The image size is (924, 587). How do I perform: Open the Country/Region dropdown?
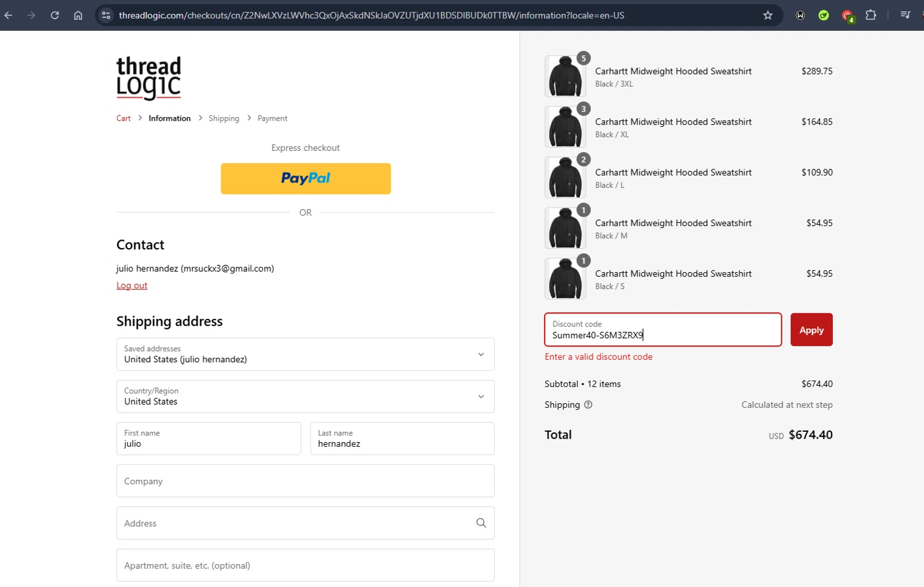click(x=306, y=397)
